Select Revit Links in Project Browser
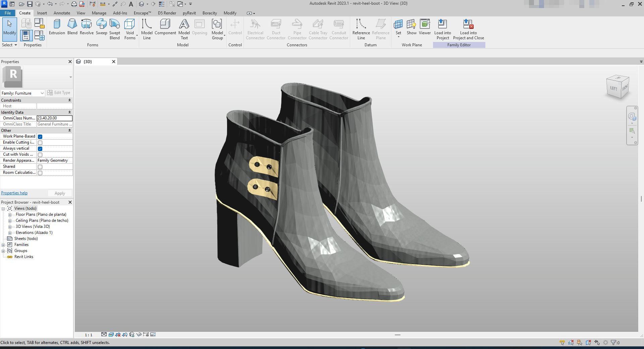Viewport: 644px width, 349px height. (x=23, y=257)
